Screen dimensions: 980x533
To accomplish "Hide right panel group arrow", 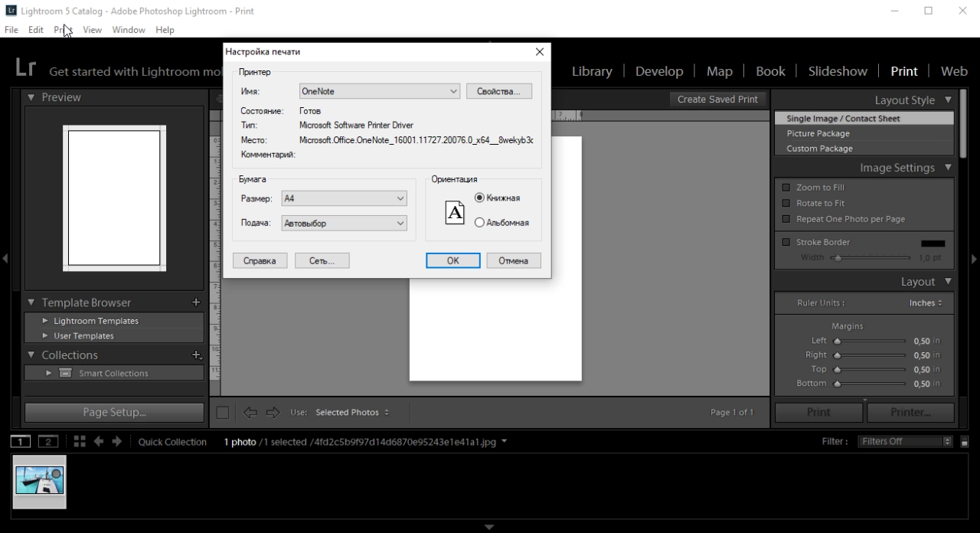I will (975, 259).
